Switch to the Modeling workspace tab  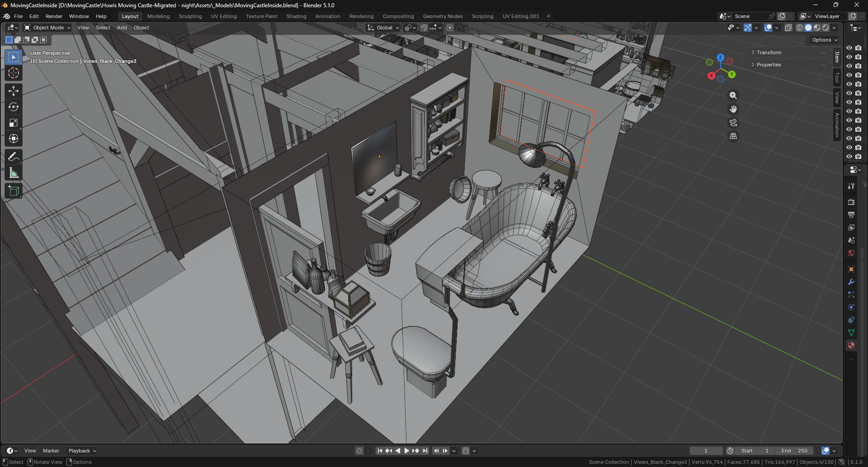coord(159,16)
